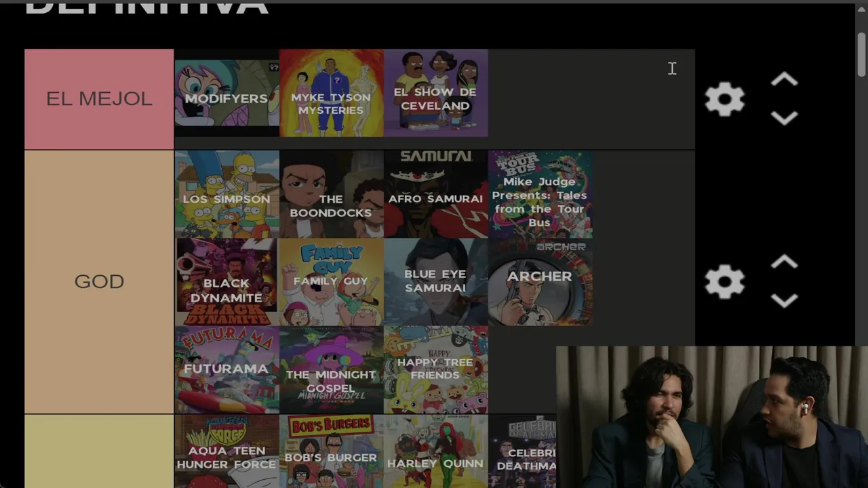
Task: Select the Blue Eye Samurai thumbnail
Action: pos(435,282)
